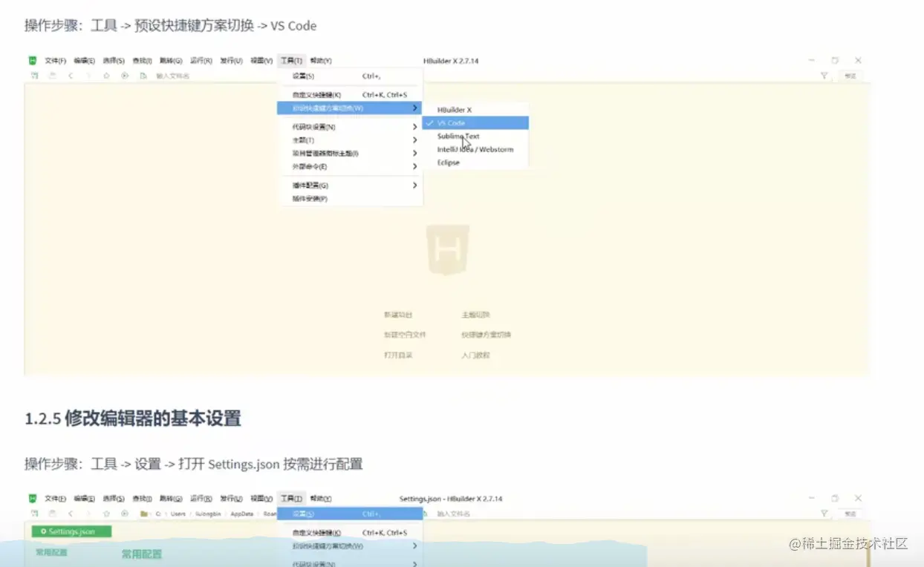Expand the 预设快捷键方案切换(W) arrow in the Settings.json window

[x=415, y=546]
